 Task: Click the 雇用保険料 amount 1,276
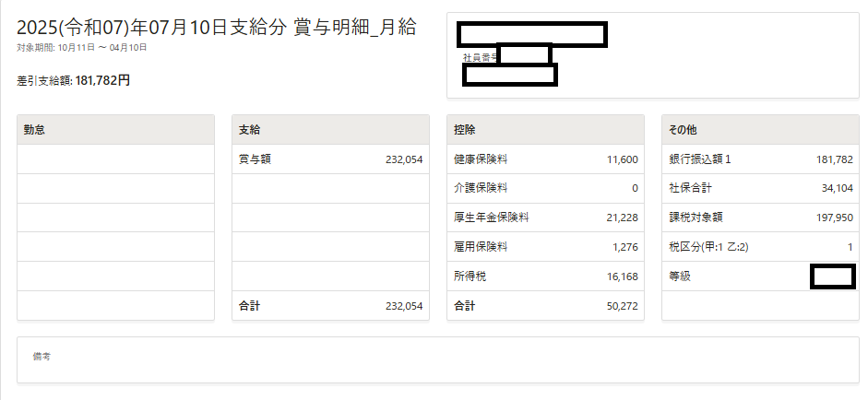(x=624, y=247)
